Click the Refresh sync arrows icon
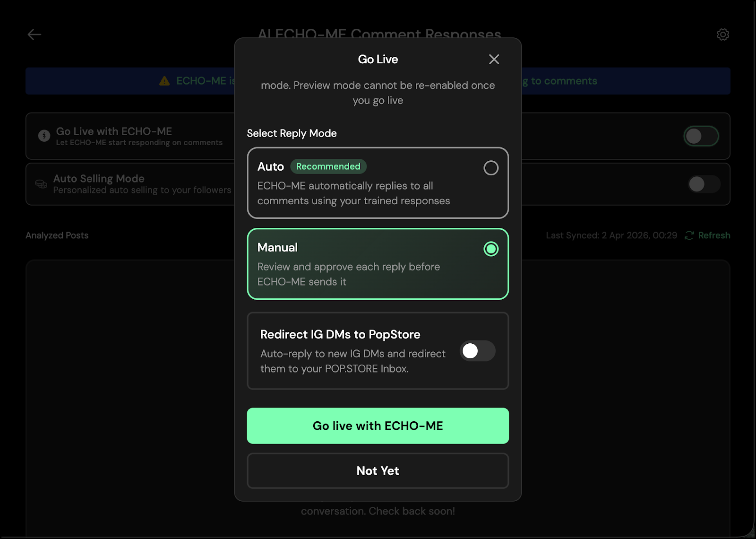The height and width of the screenshot is (539, 756). pos(689,235)
